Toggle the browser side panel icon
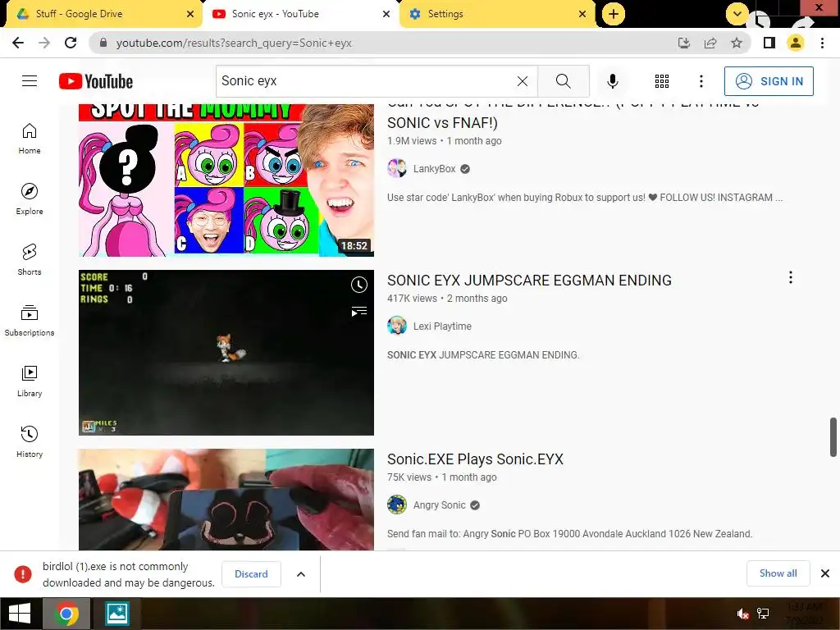Viewport: 840px width, 630px height. pos(769,43)
